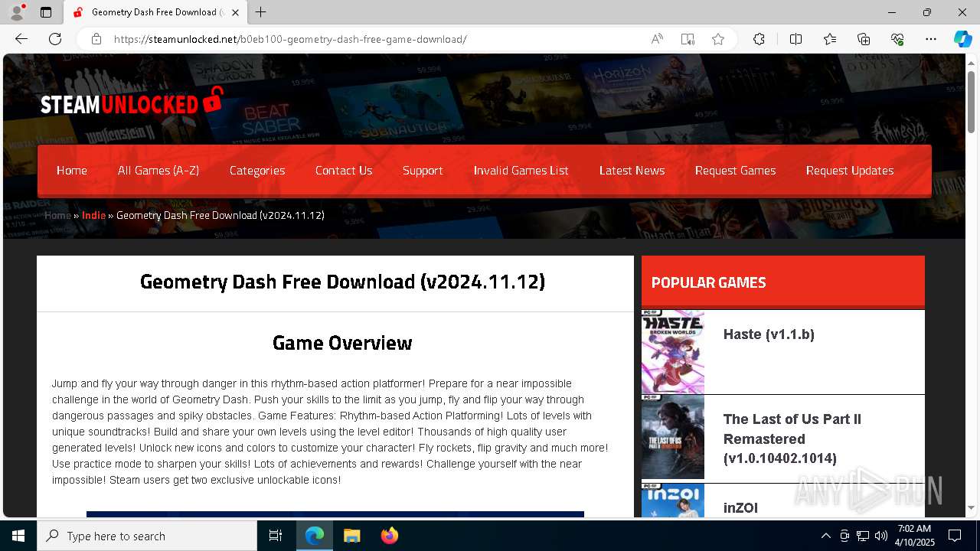
Task: Open the Extensions puzzle icon
Action: [x=759, y=39]
